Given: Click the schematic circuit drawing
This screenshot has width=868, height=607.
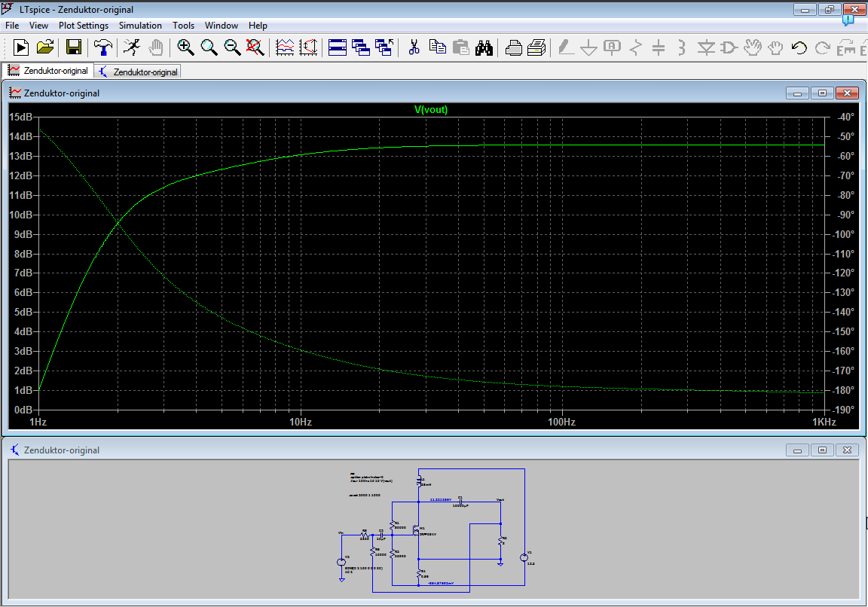Looking at the screenshot, I should click(435, 531).
